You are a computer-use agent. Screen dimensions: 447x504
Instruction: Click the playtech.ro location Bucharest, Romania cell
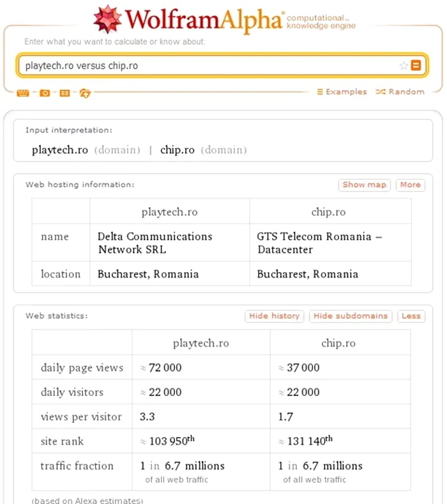pos(170,274)
